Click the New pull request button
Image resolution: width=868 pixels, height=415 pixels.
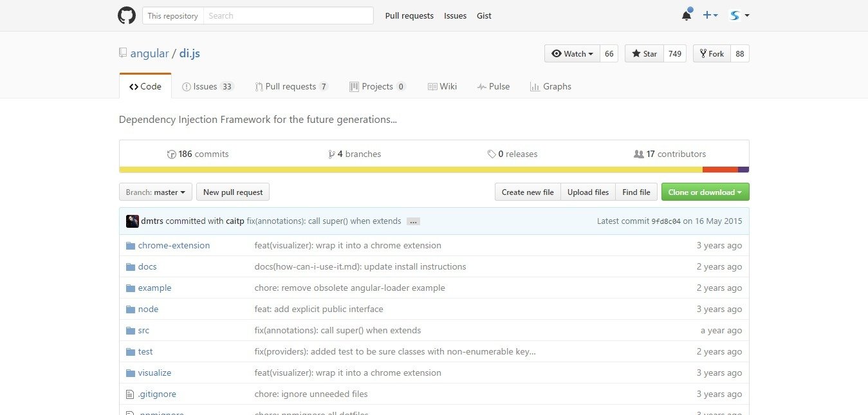[233, 192]
